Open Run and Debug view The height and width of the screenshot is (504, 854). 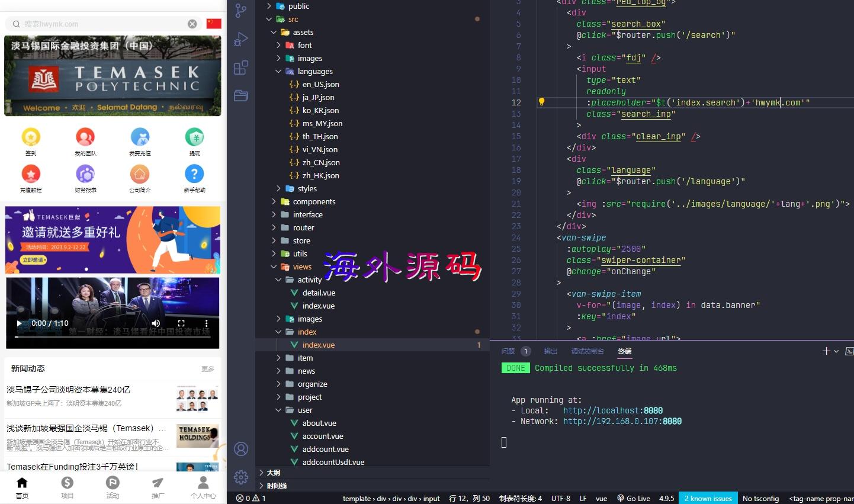coord(240,38)
